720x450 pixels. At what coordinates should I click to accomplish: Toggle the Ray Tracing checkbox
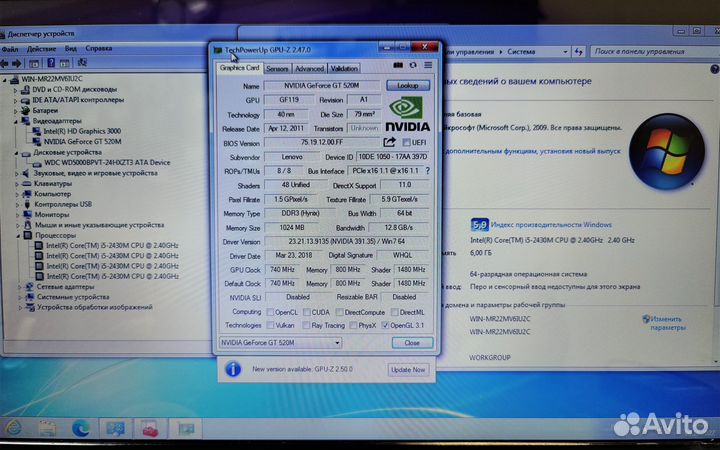(306, 325)
